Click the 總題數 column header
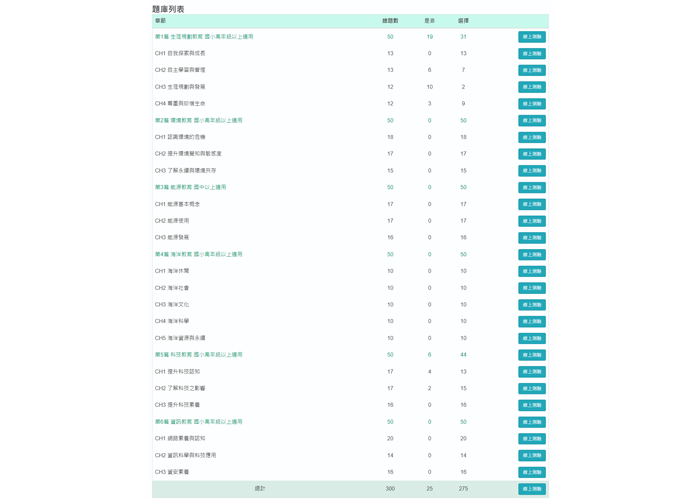 (x=390, y=21)
